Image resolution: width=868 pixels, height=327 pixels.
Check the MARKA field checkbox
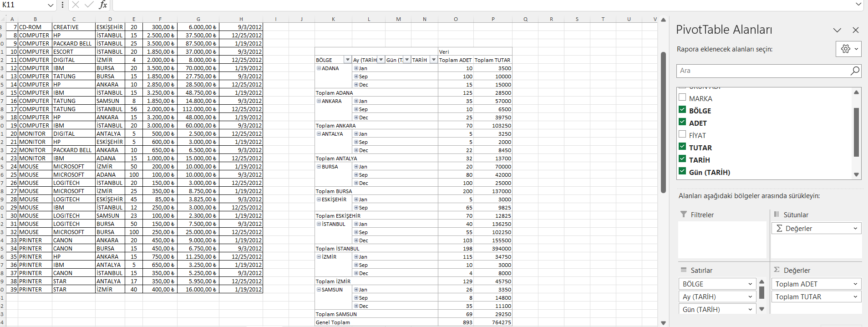pos(682,97)
